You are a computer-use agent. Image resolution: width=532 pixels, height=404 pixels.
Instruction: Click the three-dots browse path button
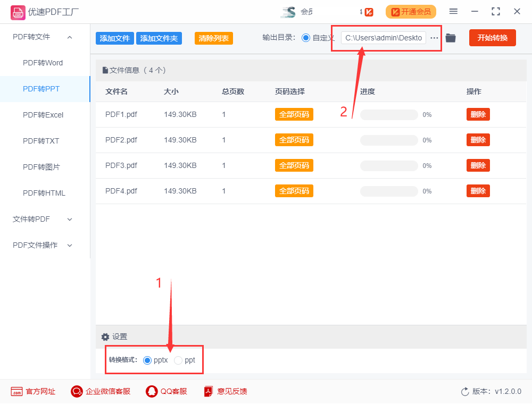[x=434, y=38]
